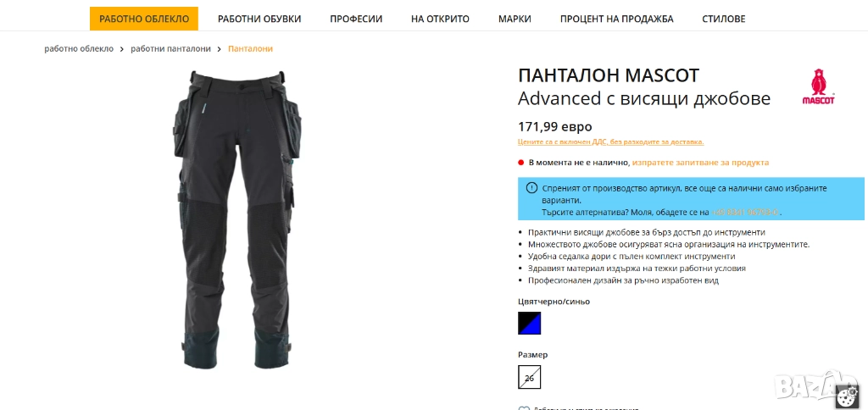The width and height of the screenshot is (868, 410).
Task: Open the РАБОТНО ОБЛЕКЛО menu
Action: tap(144, 19)
